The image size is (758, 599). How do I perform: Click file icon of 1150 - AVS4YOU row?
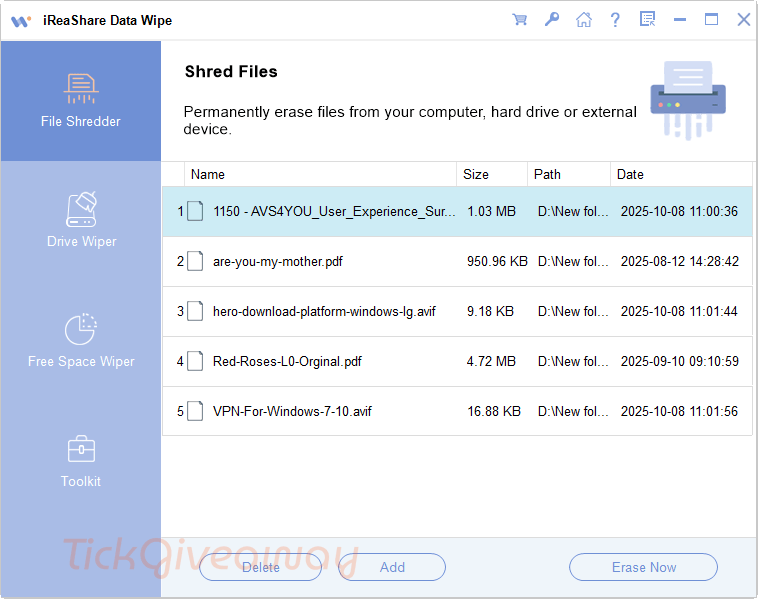[x=195, y=211]
